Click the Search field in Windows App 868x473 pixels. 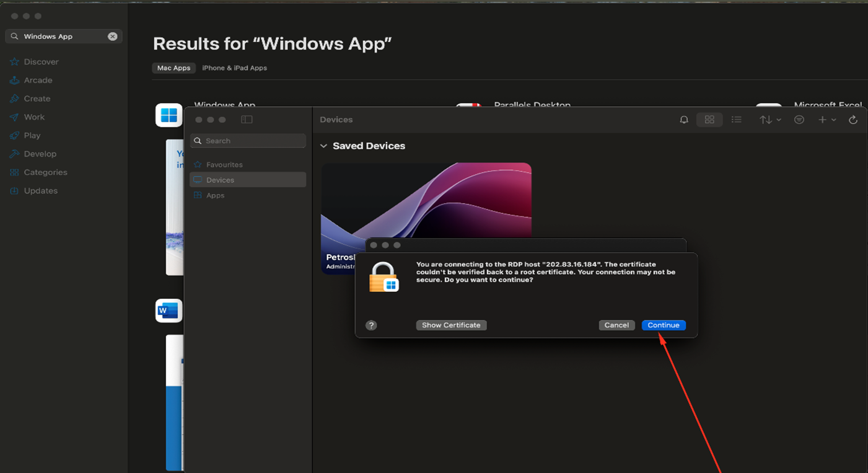pyautogui.click(x=248, y=141)
